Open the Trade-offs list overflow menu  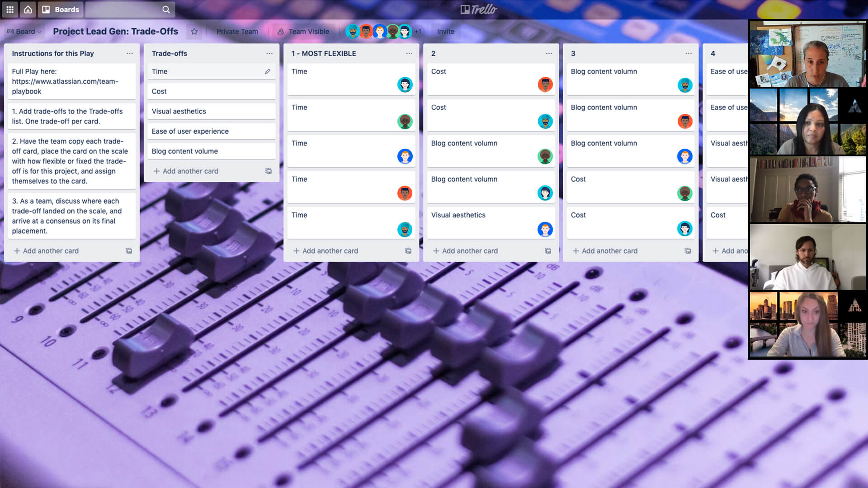(269, 53)
